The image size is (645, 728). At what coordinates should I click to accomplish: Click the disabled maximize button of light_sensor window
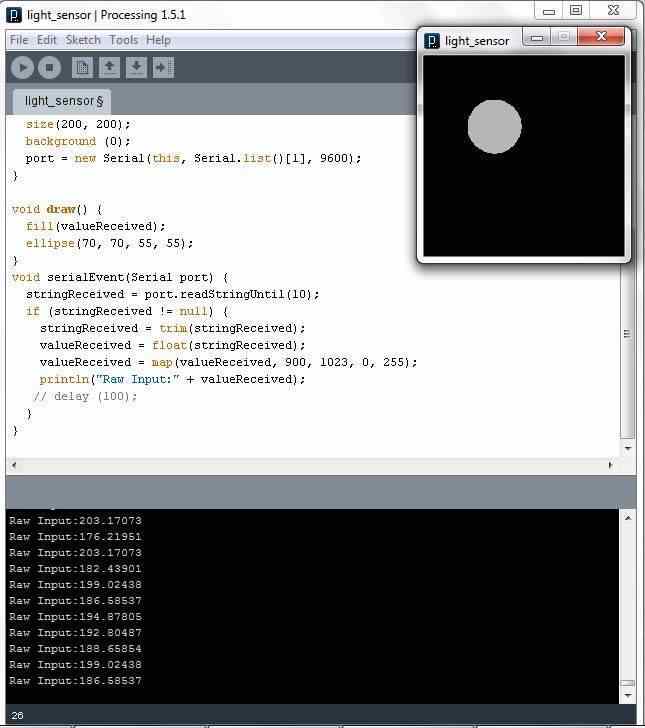pyautogui.click(x=564, y=37)
